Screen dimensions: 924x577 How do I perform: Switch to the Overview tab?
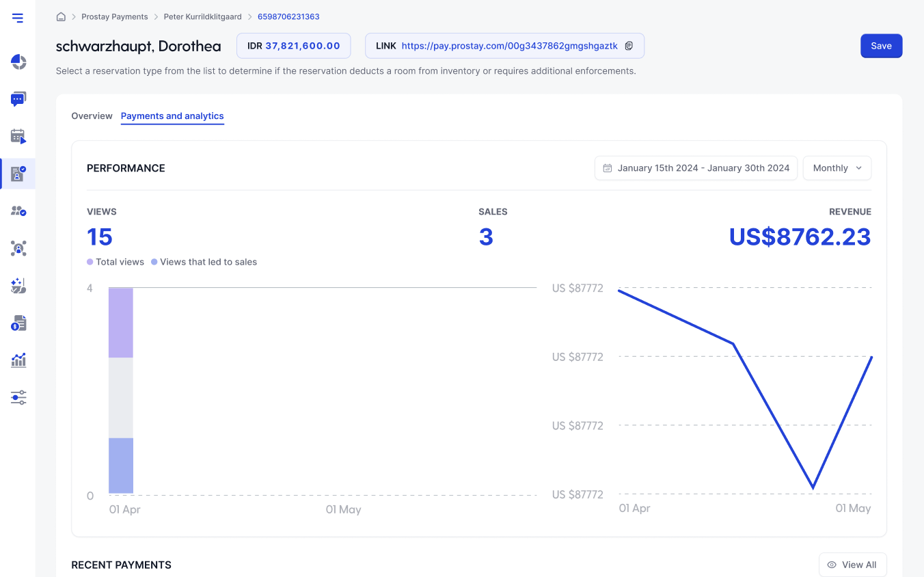tap(92, 116)
